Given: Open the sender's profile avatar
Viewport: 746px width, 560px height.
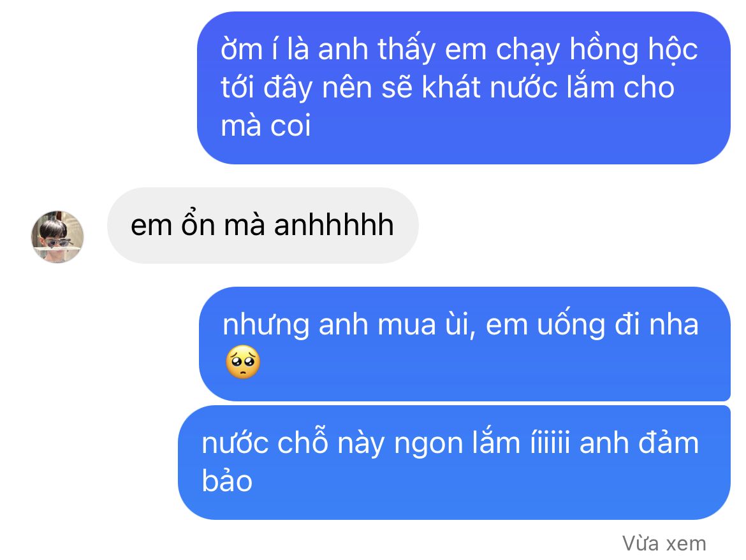Looking at the screenshot, I should (57, 237).
